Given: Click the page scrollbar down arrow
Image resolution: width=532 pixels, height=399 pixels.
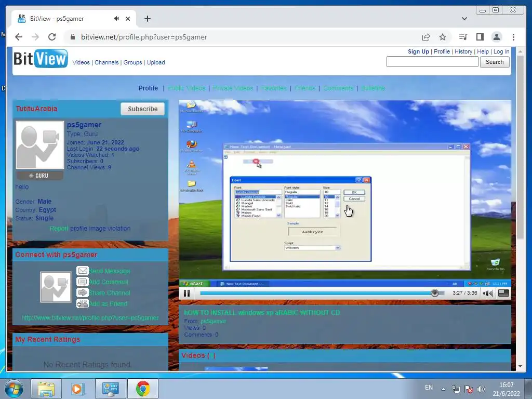Looking at the screenshot, I should (520, 366).
